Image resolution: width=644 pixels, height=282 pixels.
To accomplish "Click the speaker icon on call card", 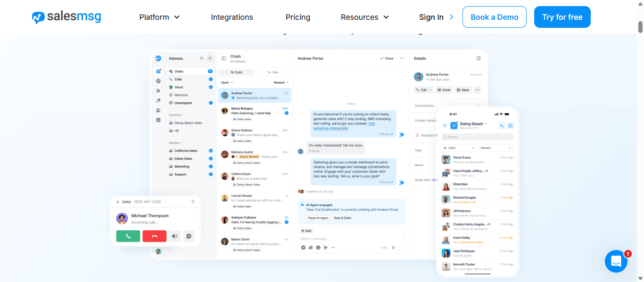I will [175, 236].
